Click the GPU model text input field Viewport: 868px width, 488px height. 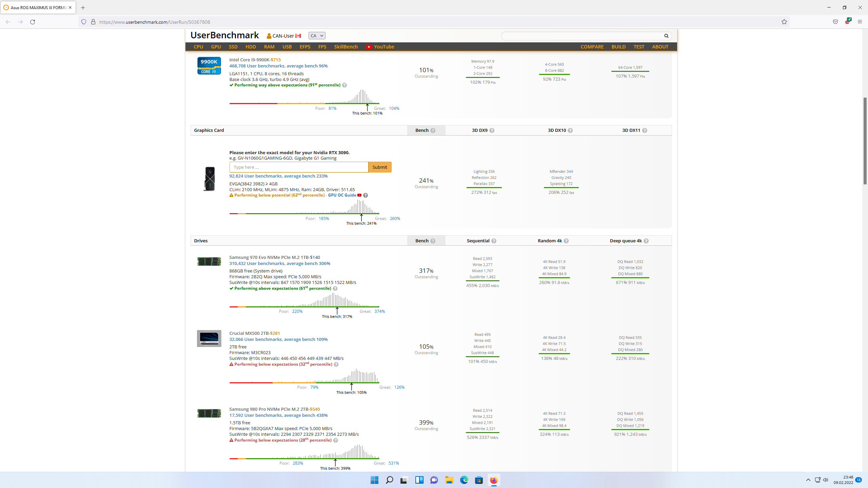tap(298, 167)
